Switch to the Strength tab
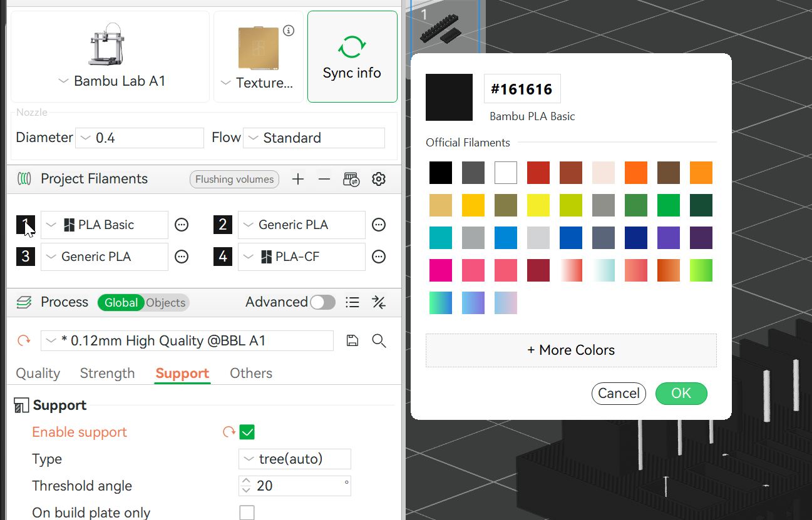Viewport: 812px width, 520px height. coord(107,374)
